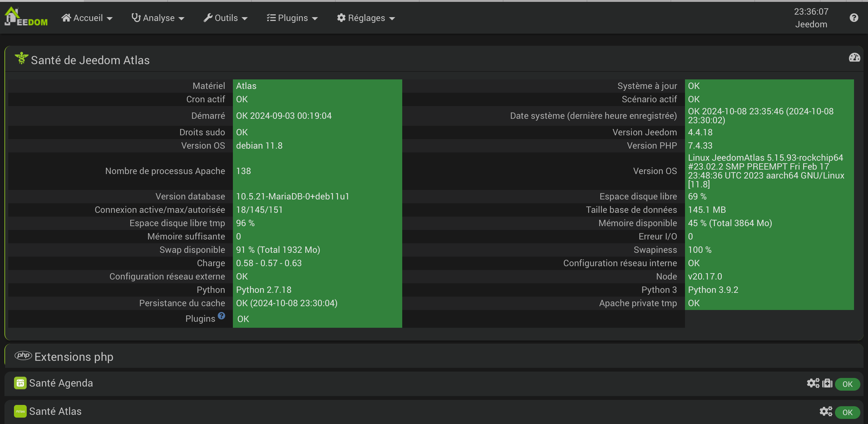Select the 10.5.21-MariaDB database version
This screenshot has width=868, height=424.
pos(293,196)
